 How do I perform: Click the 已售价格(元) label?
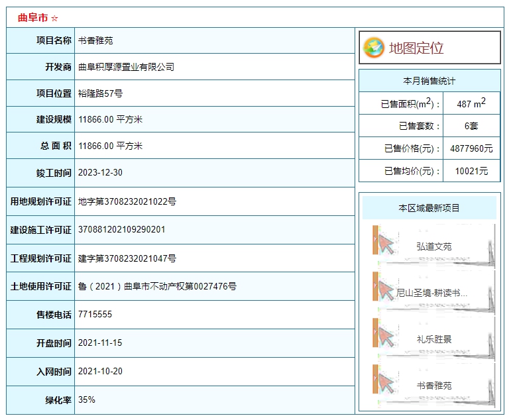pos(412,148)
